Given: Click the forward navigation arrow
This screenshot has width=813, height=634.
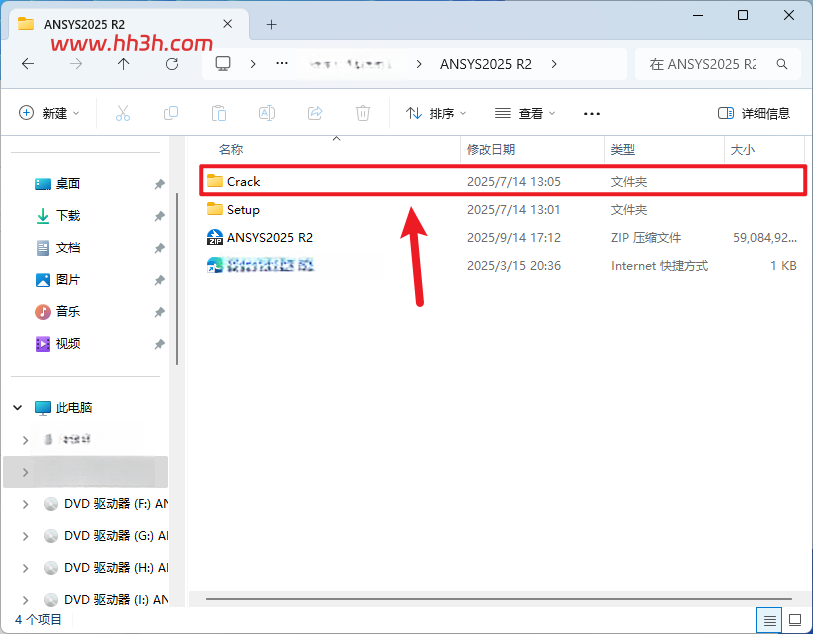Looking at the screenshot, I should 76,64.
